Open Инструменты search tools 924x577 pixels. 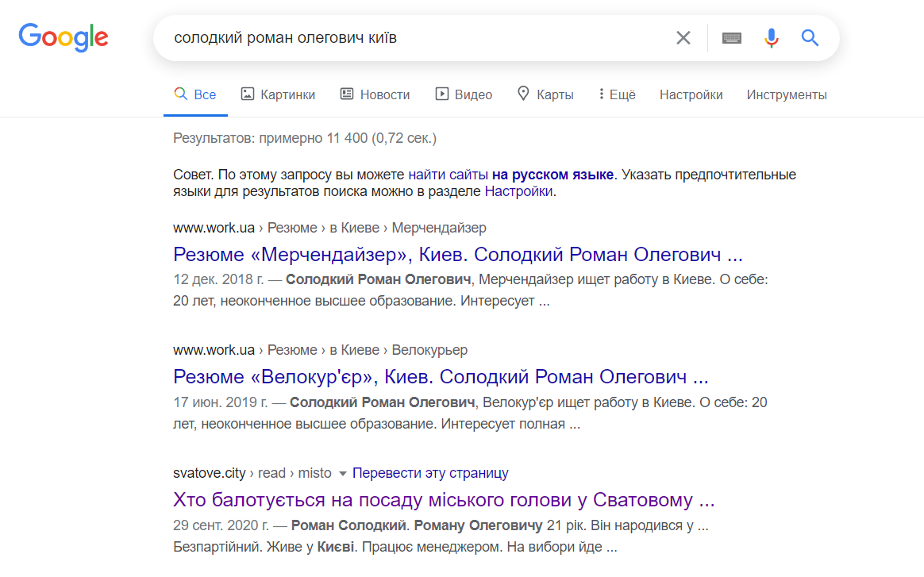[x=787, y=95]
